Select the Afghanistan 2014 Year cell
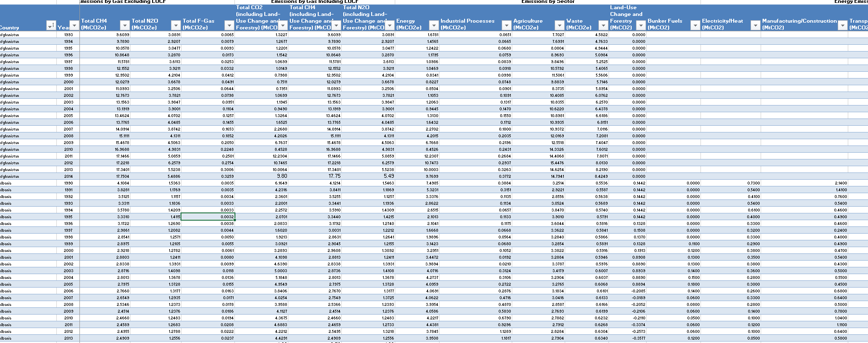 click(68, 176)
